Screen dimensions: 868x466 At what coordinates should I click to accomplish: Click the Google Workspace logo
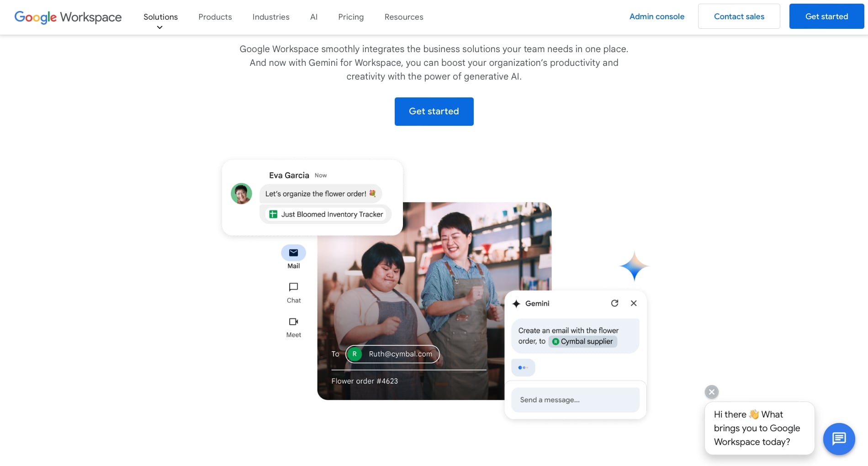tap(68, 17)
